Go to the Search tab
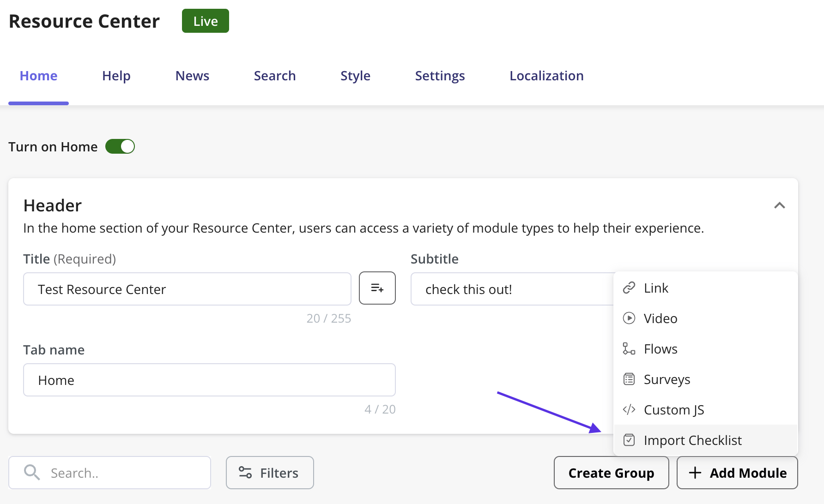 (275, 76)
